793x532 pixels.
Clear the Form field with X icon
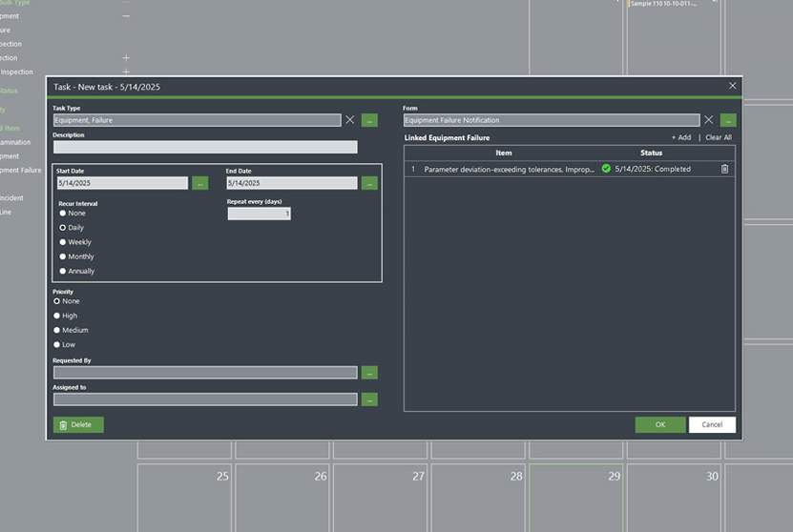click(x=708, y=120)
